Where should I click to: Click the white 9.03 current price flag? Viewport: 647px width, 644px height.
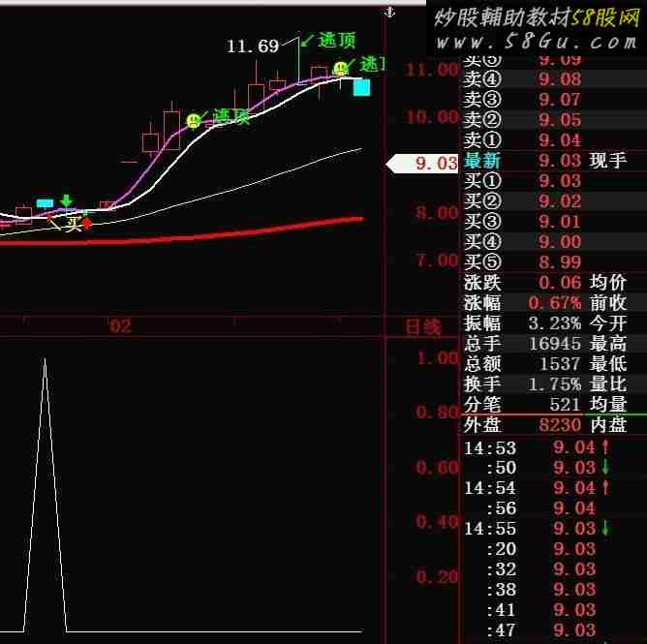(x=422, y=164)
